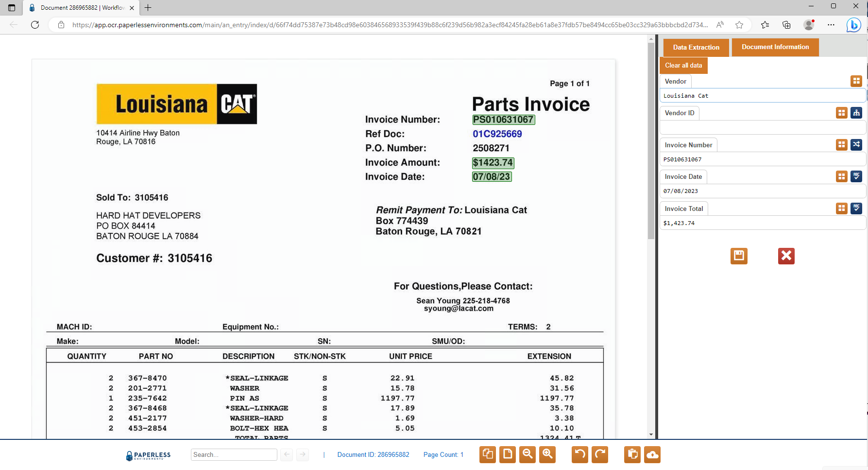Click the PIN AS description row

(244, 398)
